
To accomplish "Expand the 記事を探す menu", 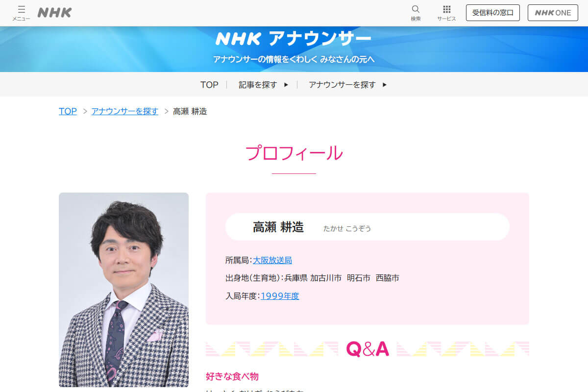I will (258, 85).
